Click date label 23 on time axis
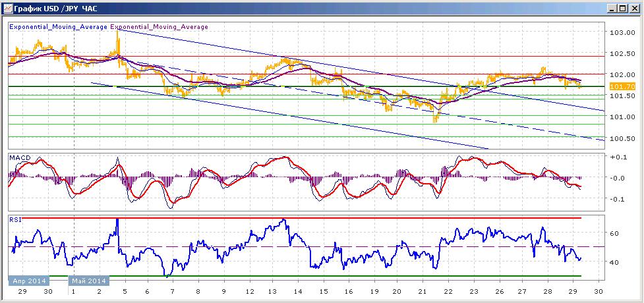 (473, 292)
